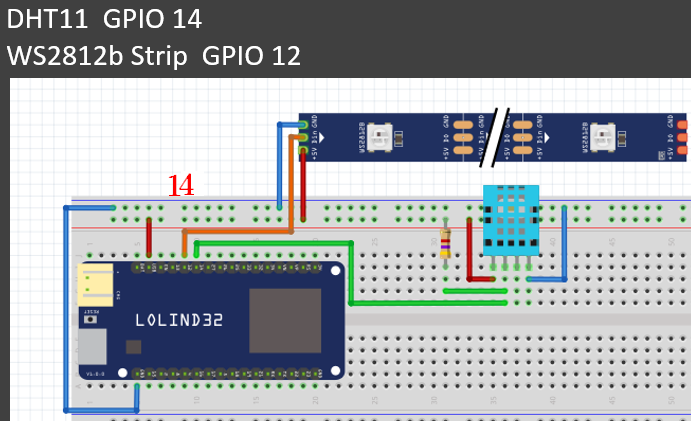The image size is (691, 421).
Task: Select the orange wire to the LED strip
Action: [240, 230]
